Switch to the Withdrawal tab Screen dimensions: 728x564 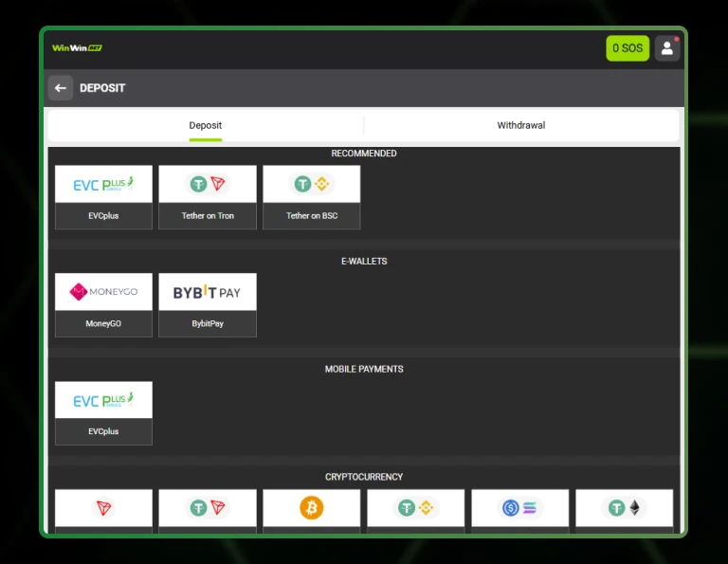point(521,125)
